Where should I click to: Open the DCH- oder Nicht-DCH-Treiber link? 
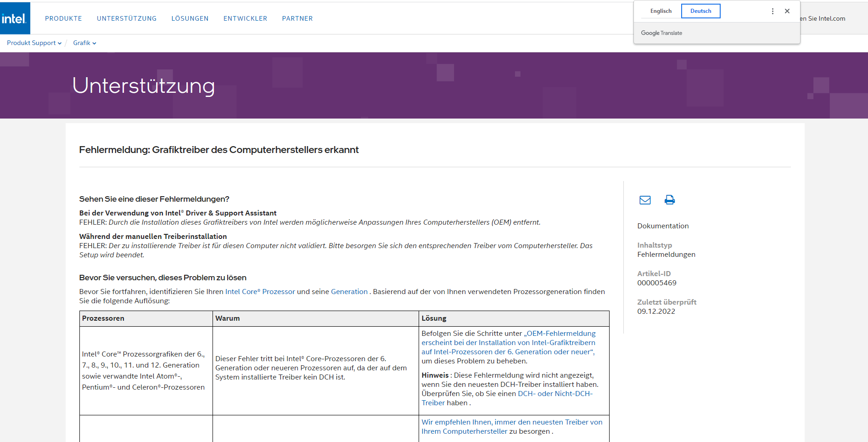tap(507, 398)
